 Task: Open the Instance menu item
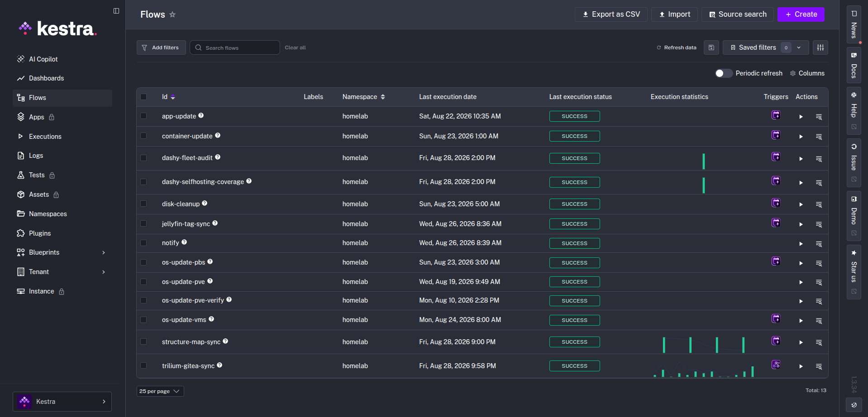click(62, 291)
